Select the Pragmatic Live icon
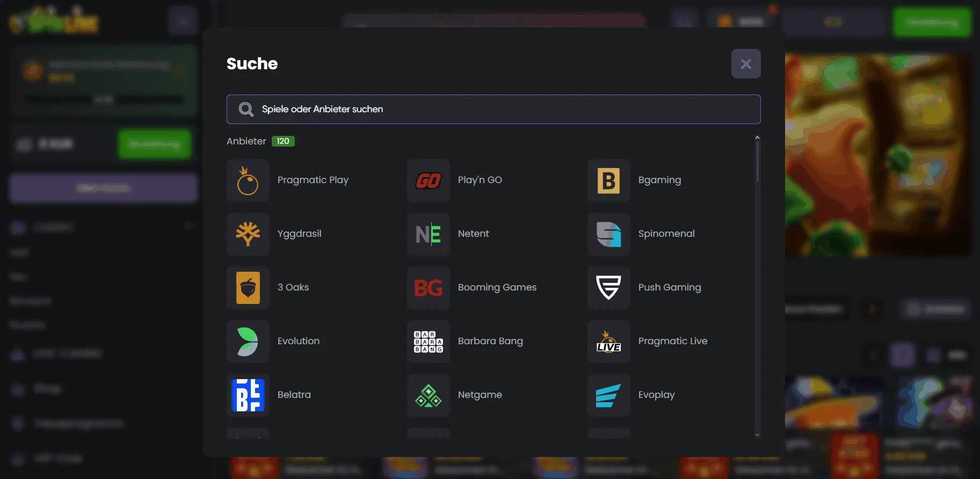 pos(608,342)
